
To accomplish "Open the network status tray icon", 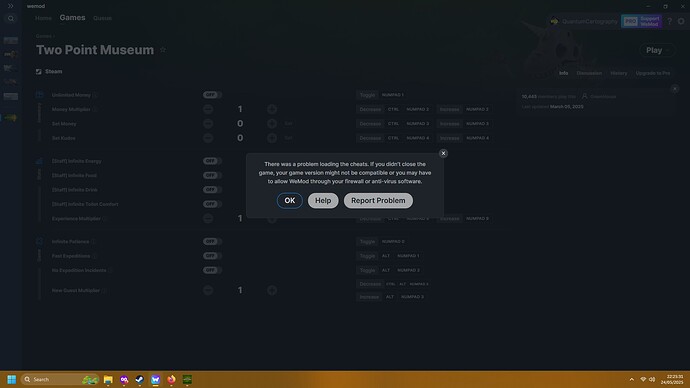I will point(643,379).
